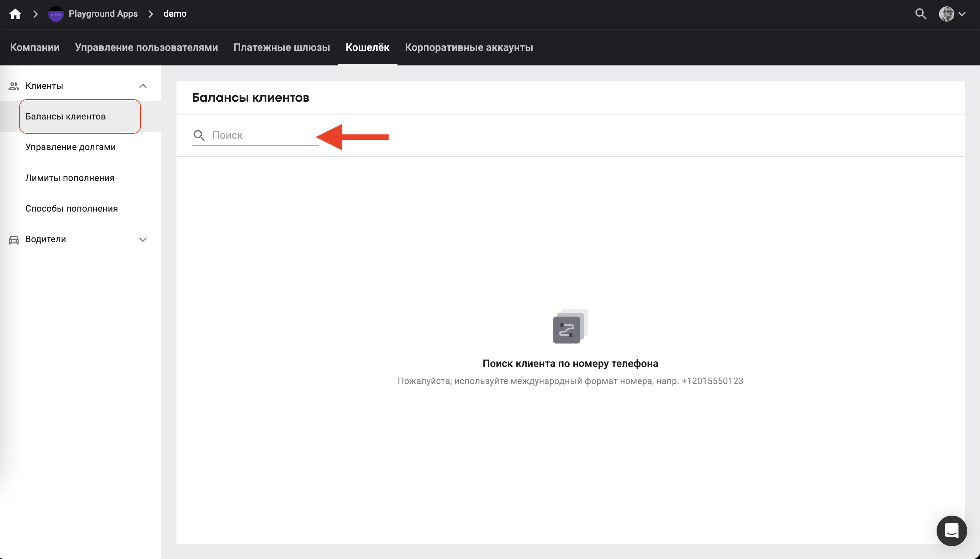Expand the Водители section chevron

point(143,240)
